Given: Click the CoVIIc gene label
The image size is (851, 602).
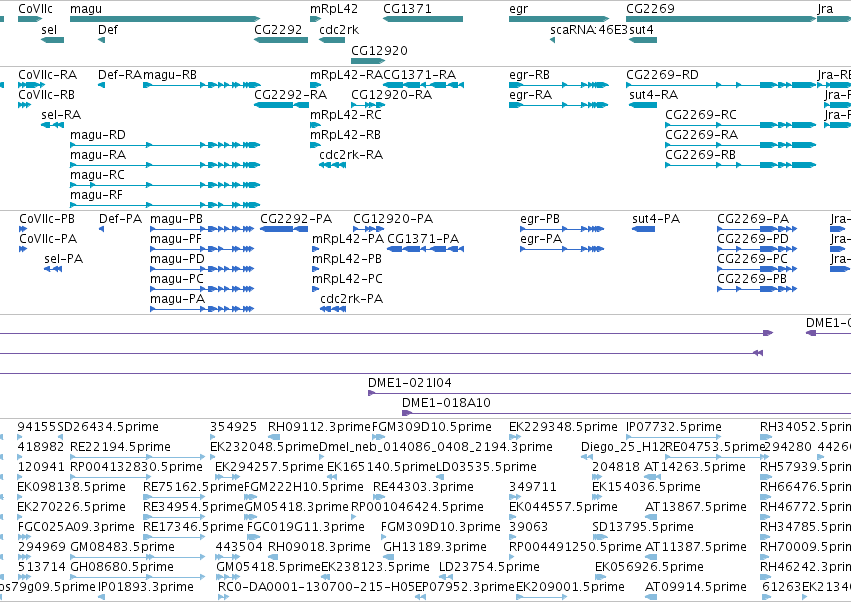Looking at the screenshot, I should click(x=35, y=9).
